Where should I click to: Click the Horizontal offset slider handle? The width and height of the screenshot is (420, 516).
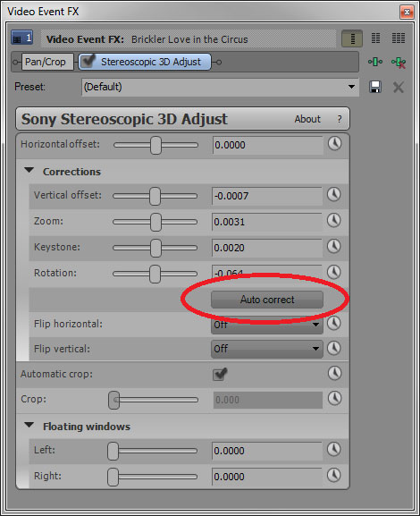point(155,145)
